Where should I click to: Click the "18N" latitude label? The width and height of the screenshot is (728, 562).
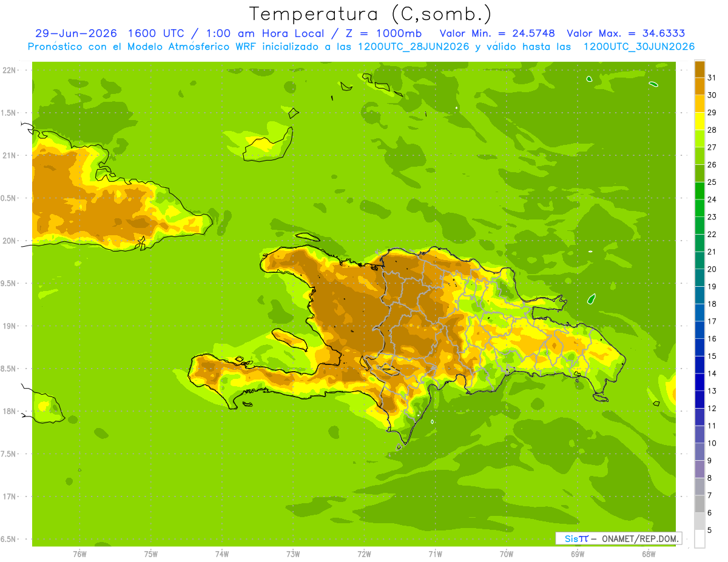[9, 411]
